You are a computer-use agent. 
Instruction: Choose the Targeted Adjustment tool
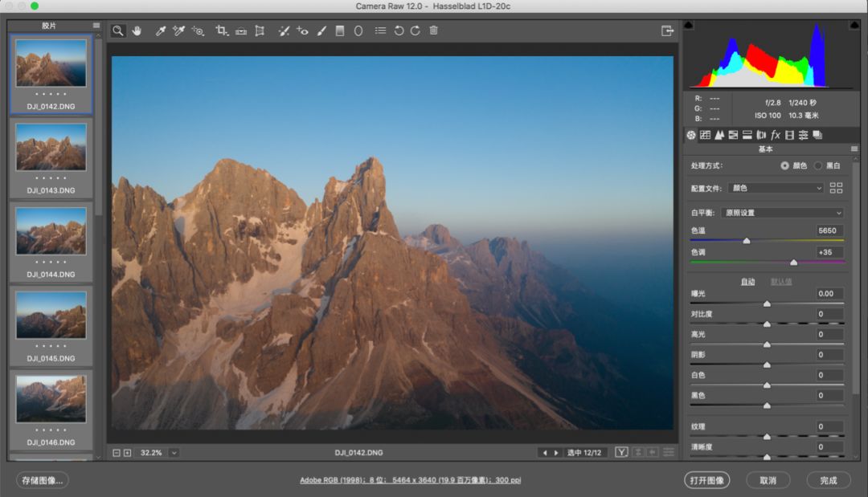[x=198, y=31]
